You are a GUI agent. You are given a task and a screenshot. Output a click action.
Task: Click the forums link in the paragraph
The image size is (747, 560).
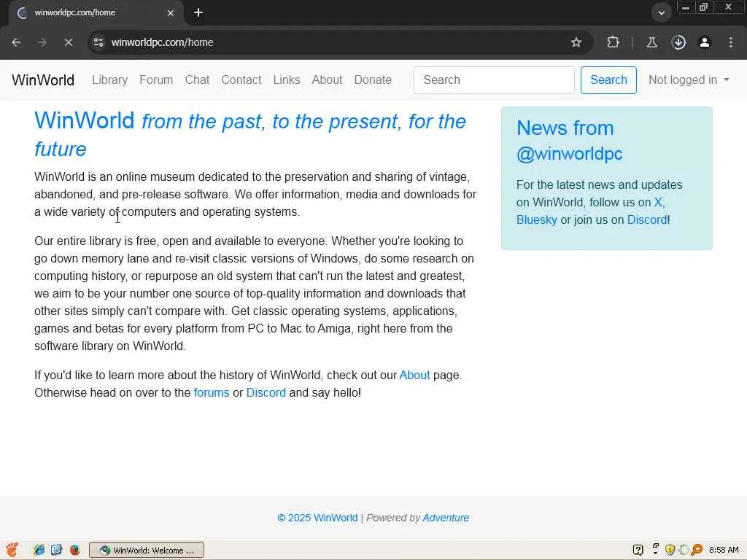[212, 393]
